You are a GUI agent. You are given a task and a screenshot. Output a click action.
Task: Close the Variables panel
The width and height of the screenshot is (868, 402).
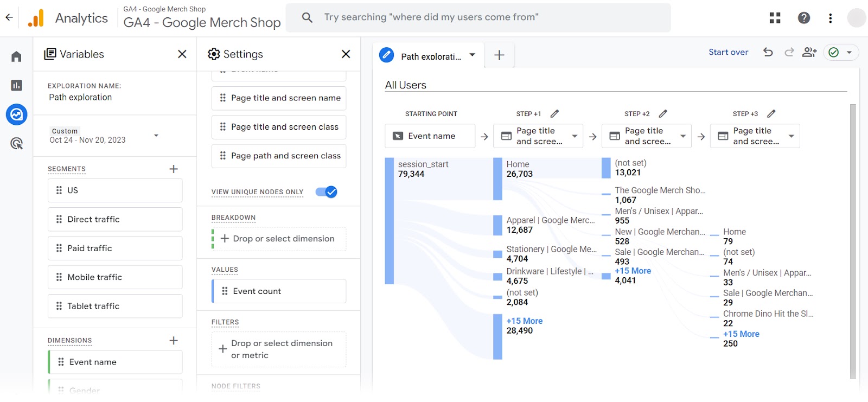tap(182, 54)
